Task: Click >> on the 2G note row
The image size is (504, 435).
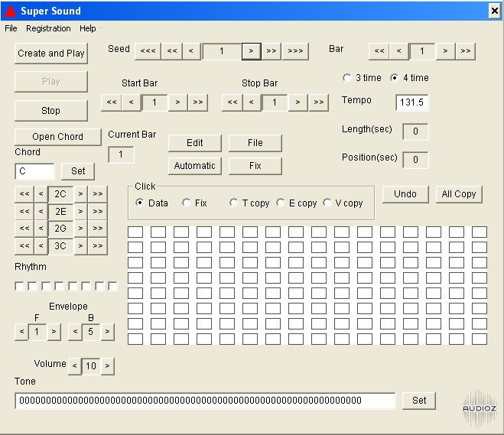Action: [x=98, y=229]
